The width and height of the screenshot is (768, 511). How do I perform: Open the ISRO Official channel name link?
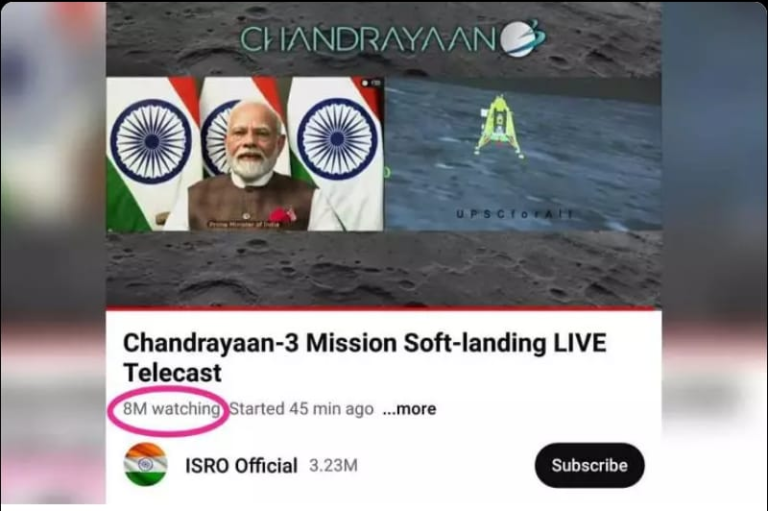pyautogui.click(x=241, y=465)
